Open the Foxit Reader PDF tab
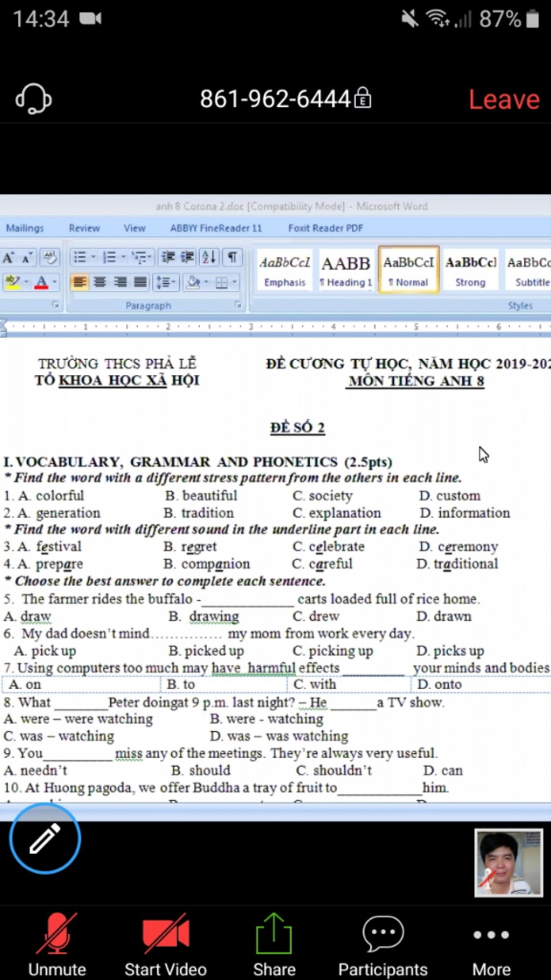 click(326, 228)
